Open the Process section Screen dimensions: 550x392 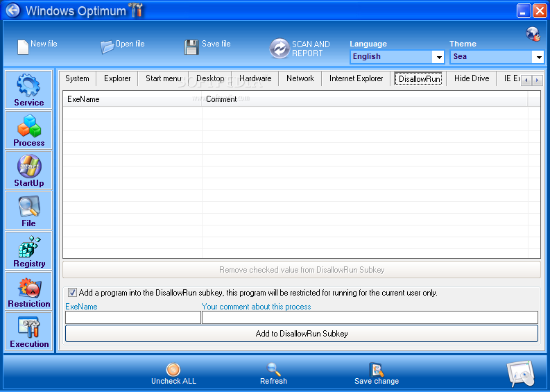click(28, 130)
